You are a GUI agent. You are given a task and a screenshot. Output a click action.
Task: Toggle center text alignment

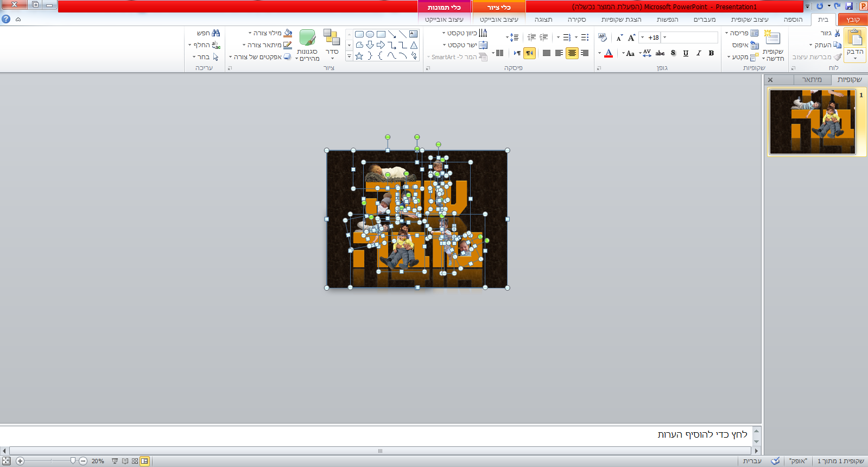572,53
